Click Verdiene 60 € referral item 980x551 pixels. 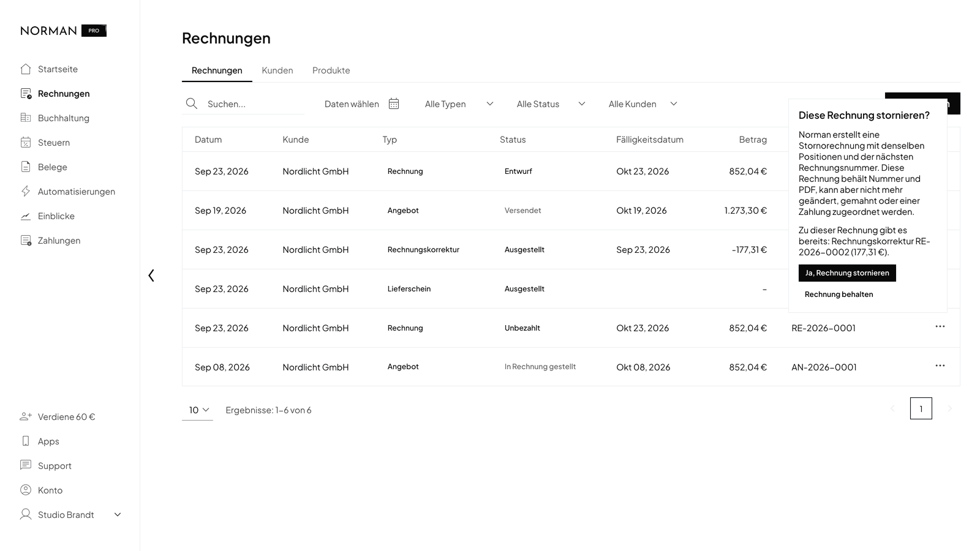coord(58,417)
